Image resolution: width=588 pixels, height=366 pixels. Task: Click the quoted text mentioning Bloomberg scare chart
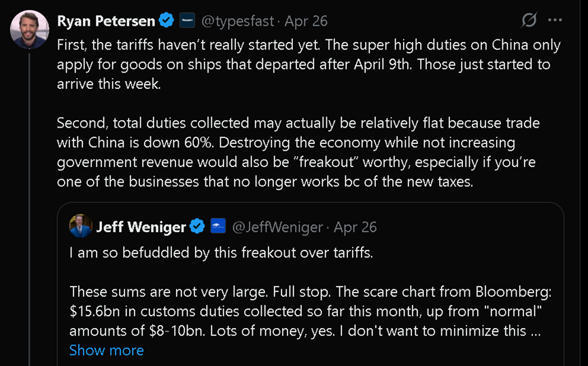[x=311, y=311]
